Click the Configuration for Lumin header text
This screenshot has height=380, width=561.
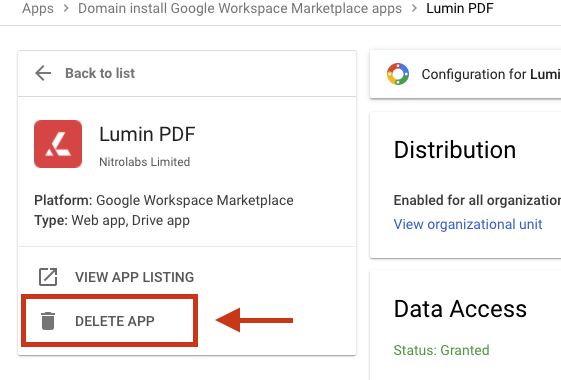coord(491,74)
